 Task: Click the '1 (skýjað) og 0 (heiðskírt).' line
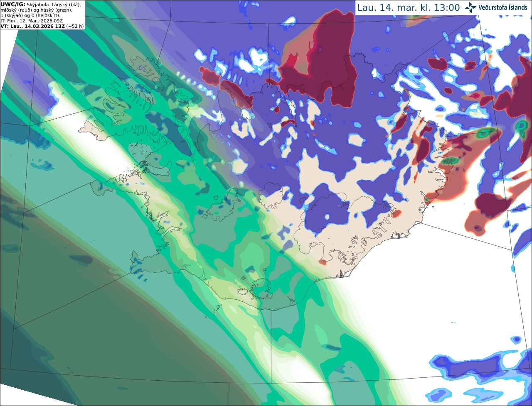31,15
